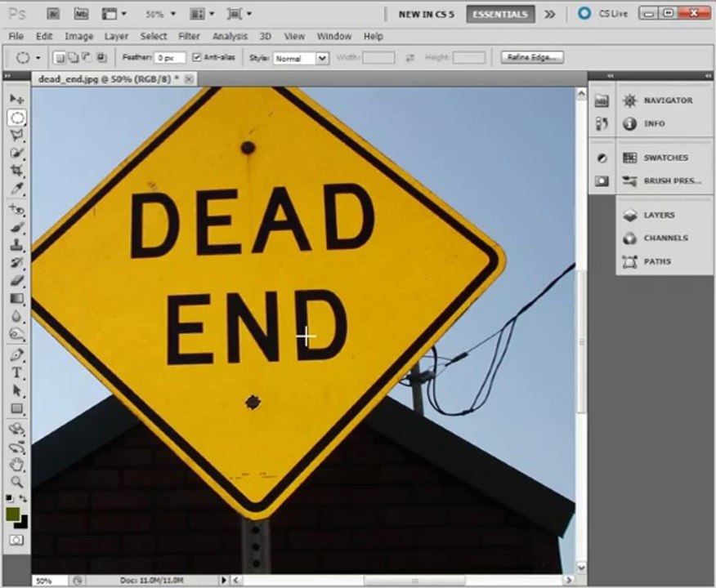Screen dimensions: 716x588
Task: Select the Elliptical Marquee tool in toolbox
Action: (x=17, y=118)
